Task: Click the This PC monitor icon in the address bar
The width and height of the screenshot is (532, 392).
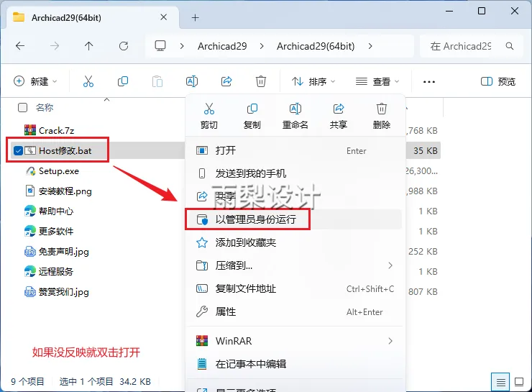Action: pos(160,46)
